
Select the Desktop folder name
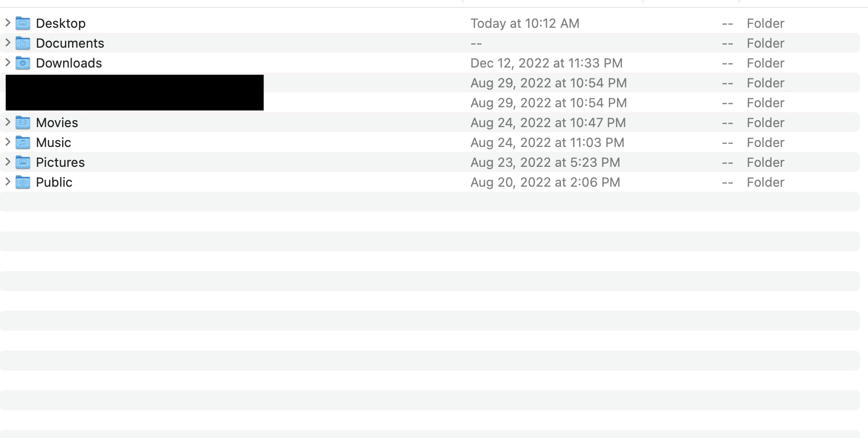tap(61, 23)
